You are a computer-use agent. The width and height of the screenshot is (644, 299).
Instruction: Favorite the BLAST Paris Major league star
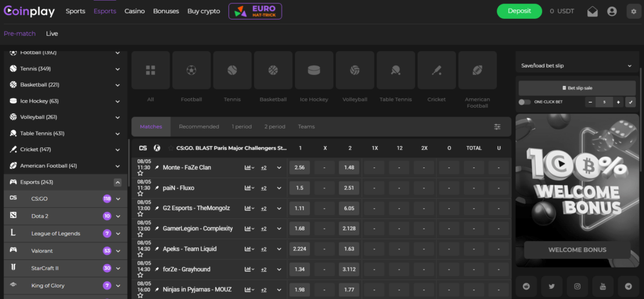point(171,148)
